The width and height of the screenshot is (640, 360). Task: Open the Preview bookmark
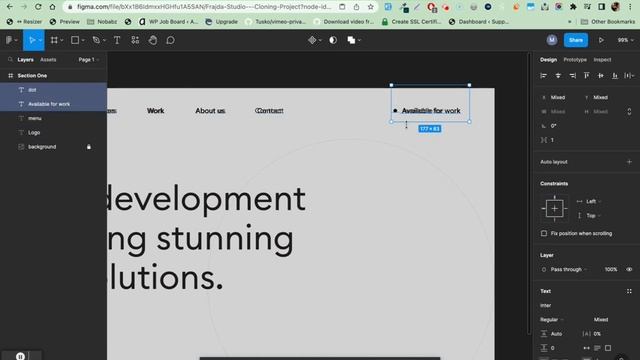[64, 22]
